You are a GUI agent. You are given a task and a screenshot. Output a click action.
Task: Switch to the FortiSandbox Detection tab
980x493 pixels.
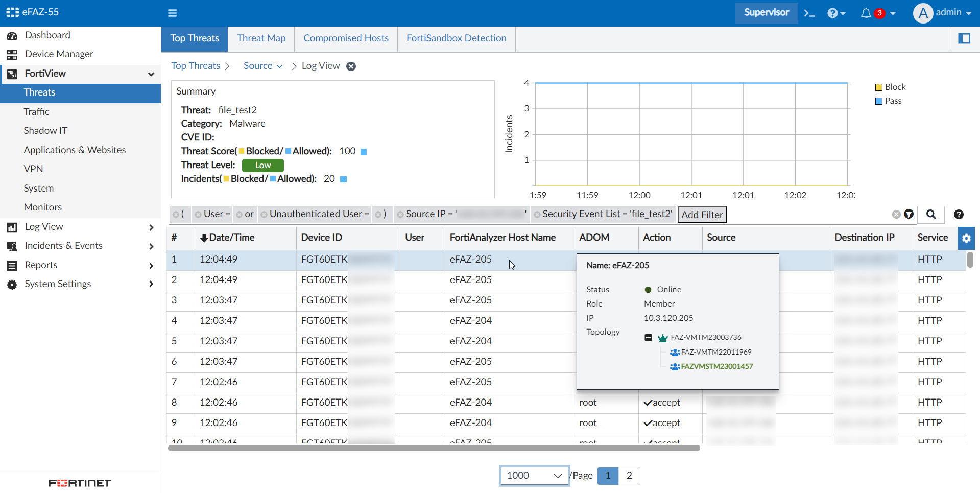(456, 38)
